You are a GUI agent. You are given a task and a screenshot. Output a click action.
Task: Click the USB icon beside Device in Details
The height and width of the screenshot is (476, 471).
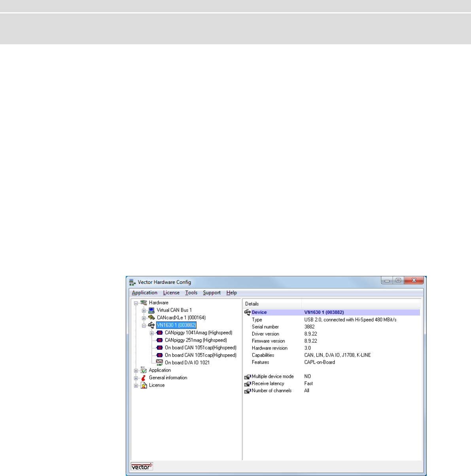[248, 312]
